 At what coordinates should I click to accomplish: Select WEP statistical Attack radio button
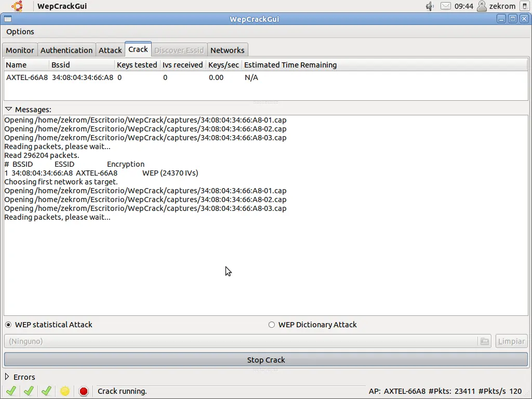coord(8,325)
